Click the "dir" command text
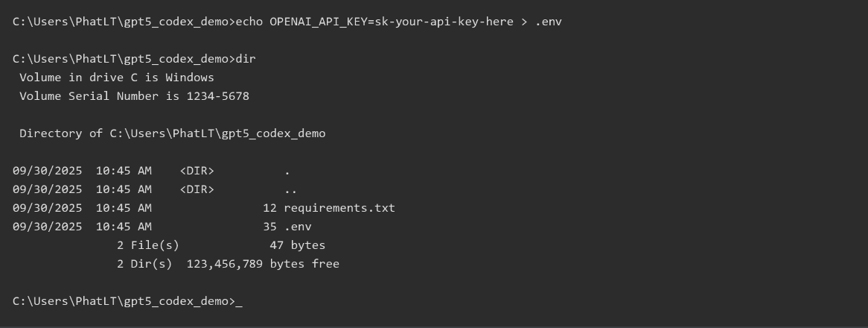 (246, 59)
